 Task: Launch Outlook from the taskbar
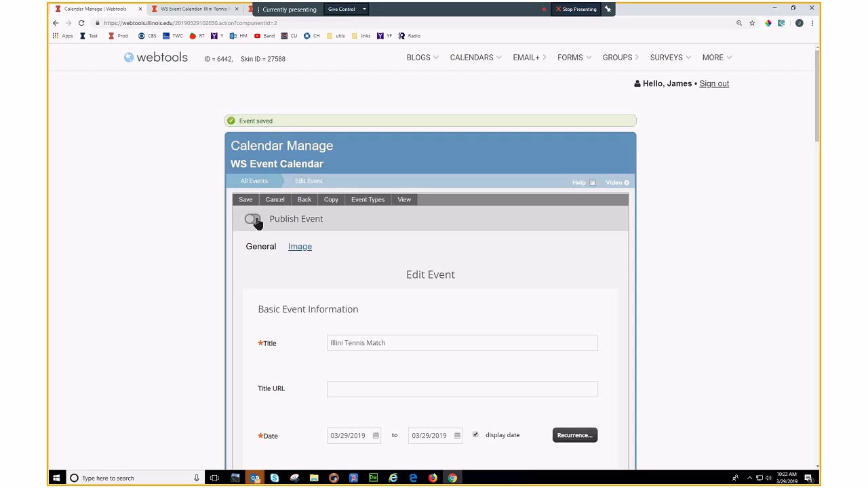tap(255, 478)
